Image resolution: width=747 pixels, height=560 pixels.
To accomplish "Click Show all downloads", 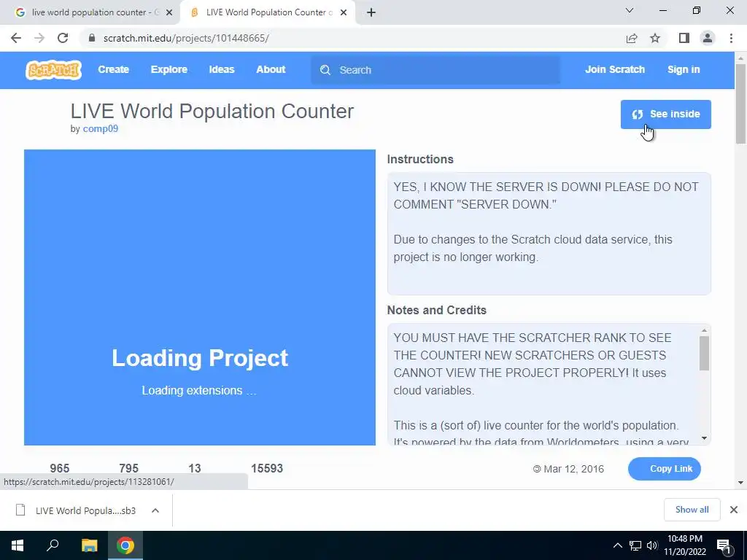I will click(692, 510).
